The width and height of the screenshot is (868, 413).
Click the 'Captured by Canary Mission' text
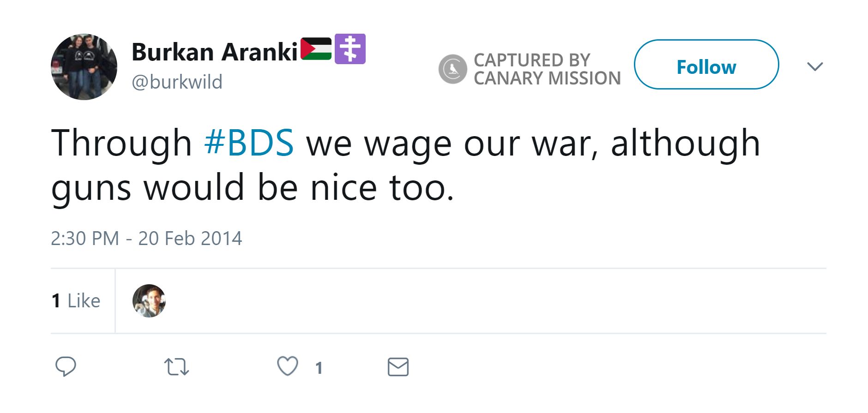click(x=547, y=69)
